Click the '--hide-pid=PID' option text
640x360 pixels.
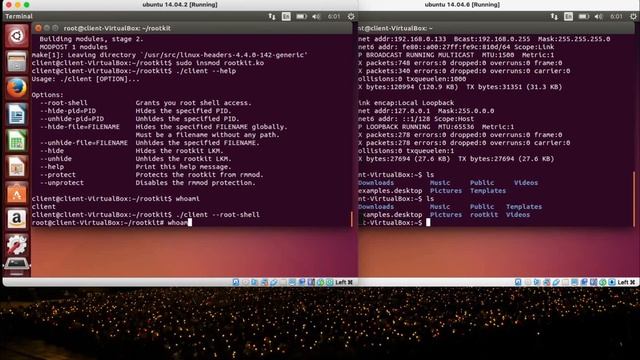pyautogui.click(x=68, y=111)
